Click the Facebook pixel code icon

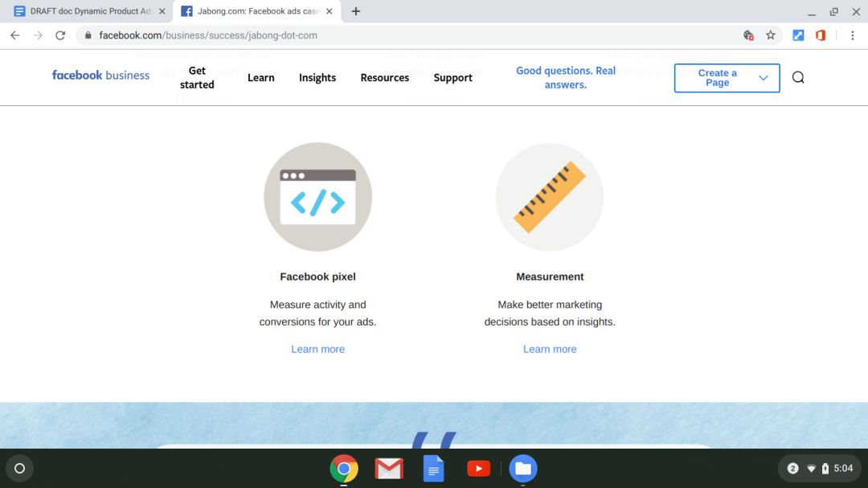tap(317, 197)
